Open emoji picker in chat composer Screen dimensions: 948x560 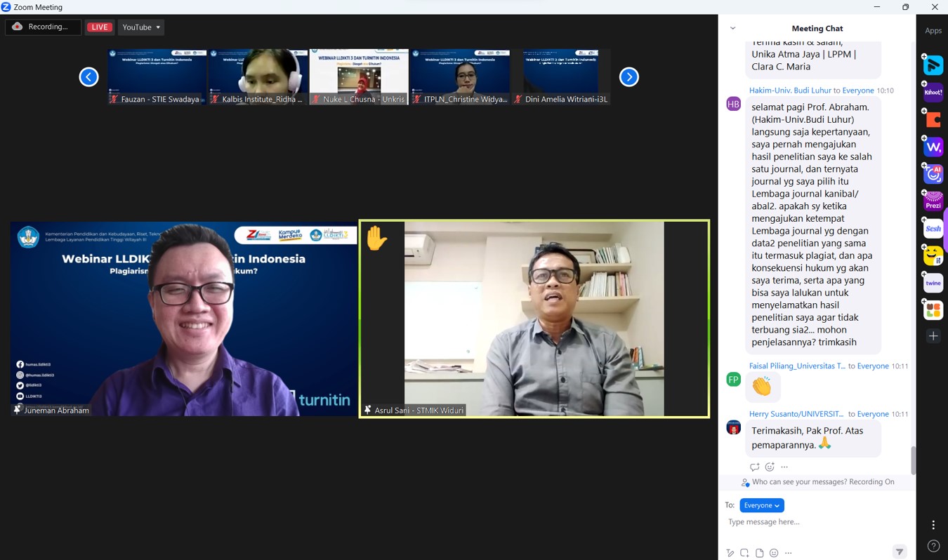[x=774, y=553]
